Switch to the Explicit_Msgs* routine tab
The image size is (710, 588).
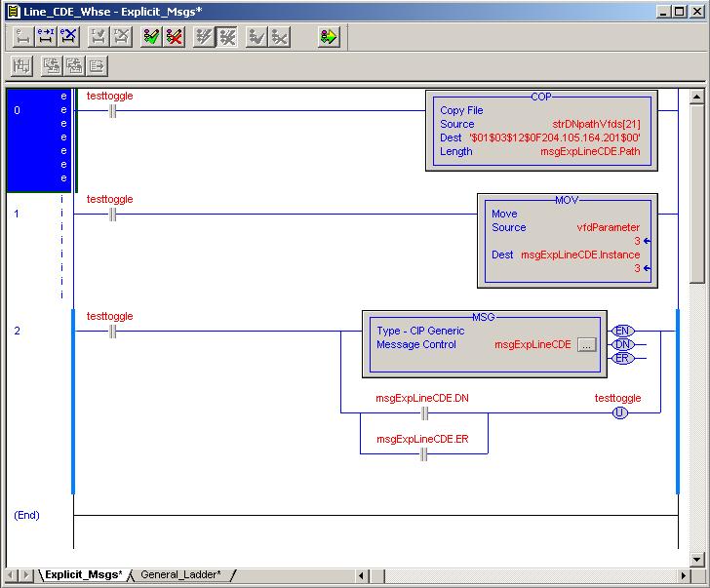coord(84,575)
